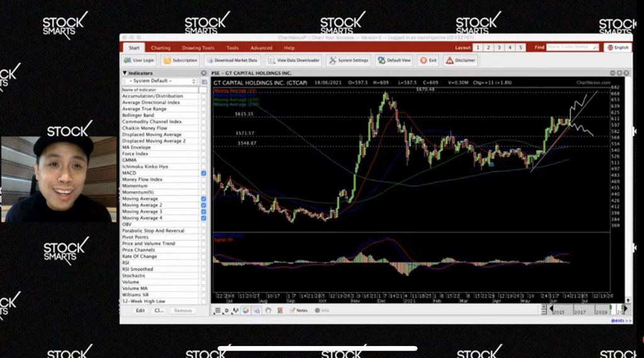
Task: Open the Drawing Tools tab
Action: click(x=198, y=48)
